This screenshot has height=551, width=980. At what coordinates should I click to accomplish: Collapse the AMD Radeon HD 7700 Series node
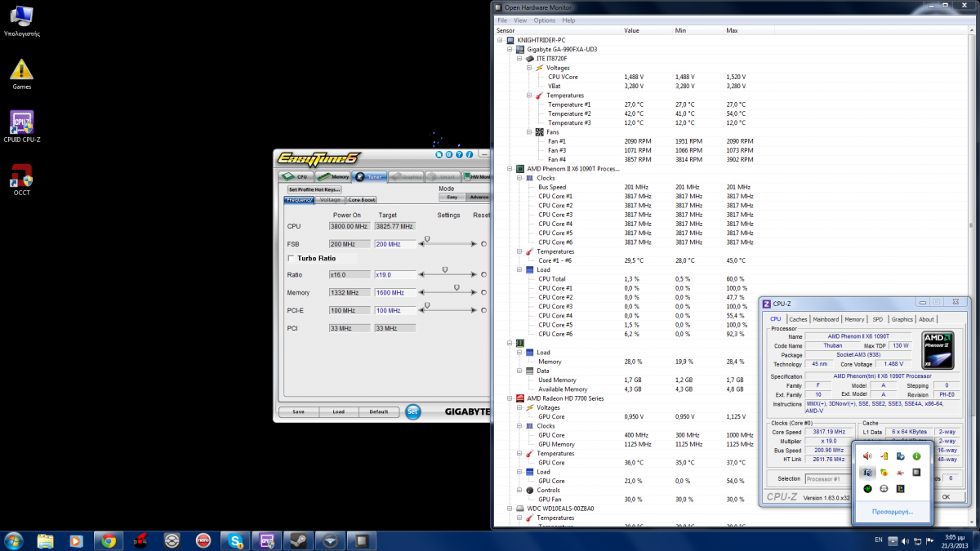[x=509, y=398]
